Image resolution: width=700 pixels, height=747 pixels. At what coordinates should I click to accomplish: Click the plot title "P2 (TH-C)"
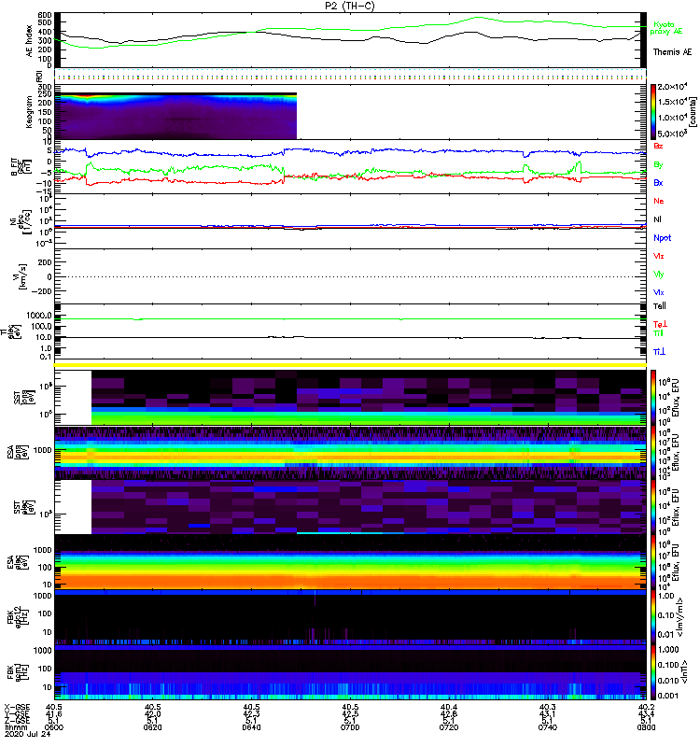(349, 6)
